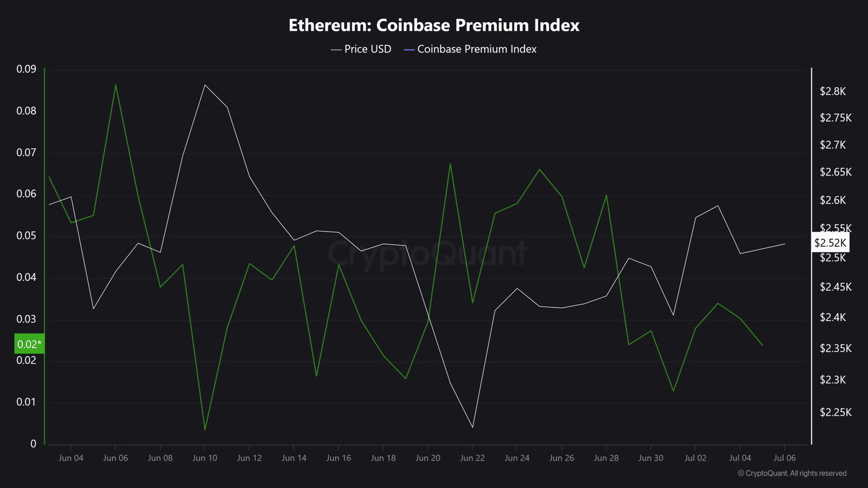Toggle the Price USD legend entry
Image resolution: width=868 pixels, height=488 pixels.
[361, 49]
